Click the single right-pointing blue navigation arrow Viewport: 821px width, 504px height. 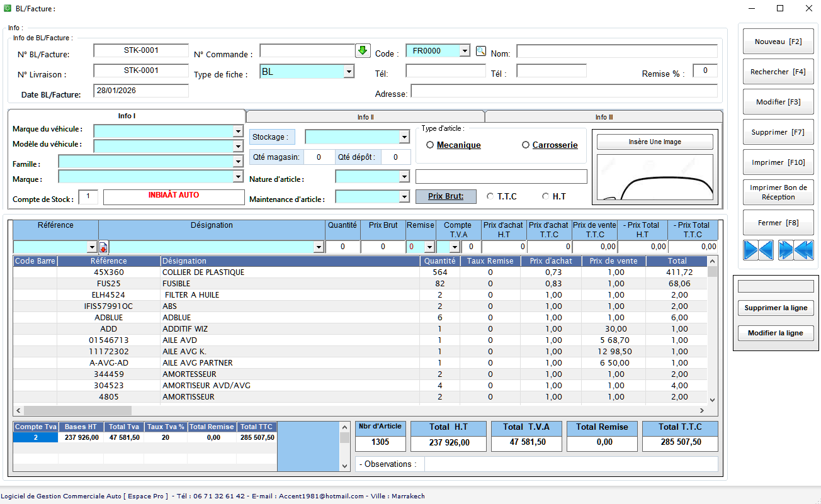750,250
